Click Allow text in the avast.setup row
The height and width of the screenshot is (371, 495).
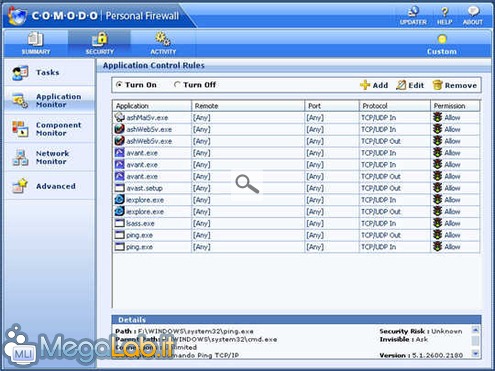click(x=452, y=188)
